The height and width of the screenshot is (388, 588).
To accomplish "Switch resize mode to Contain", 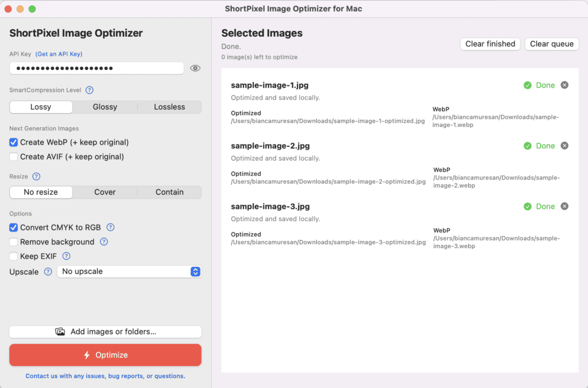I will point(169,192).
